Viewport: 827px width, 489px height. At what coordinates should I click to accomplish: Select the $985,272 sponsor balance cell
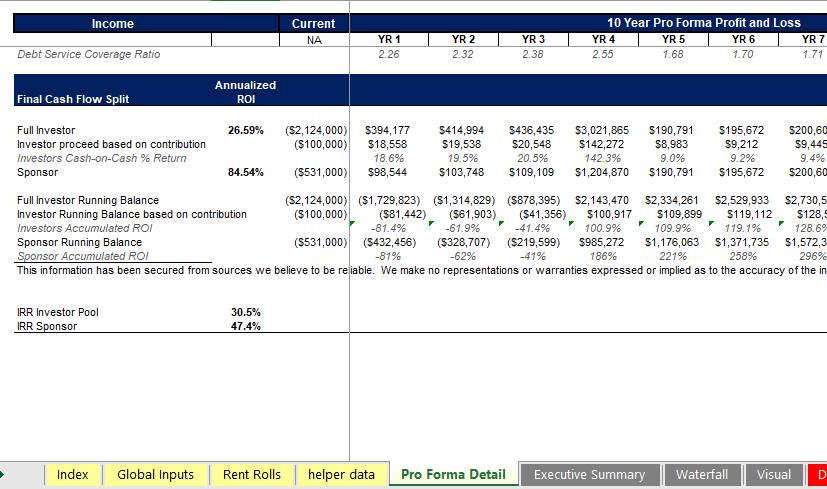click(601, 243)
